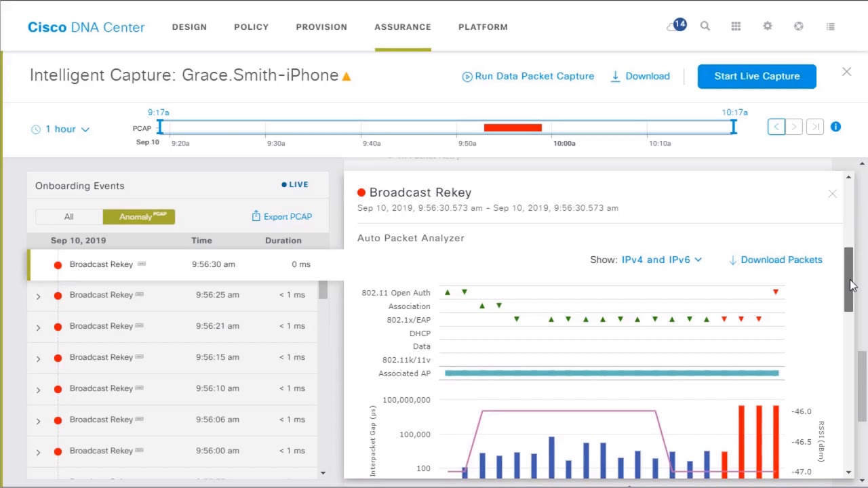Screen dimensions: 868x488
Task: Select the 9:56:30 am Broadcast Rekey row
Action: [x=185, y=264]
